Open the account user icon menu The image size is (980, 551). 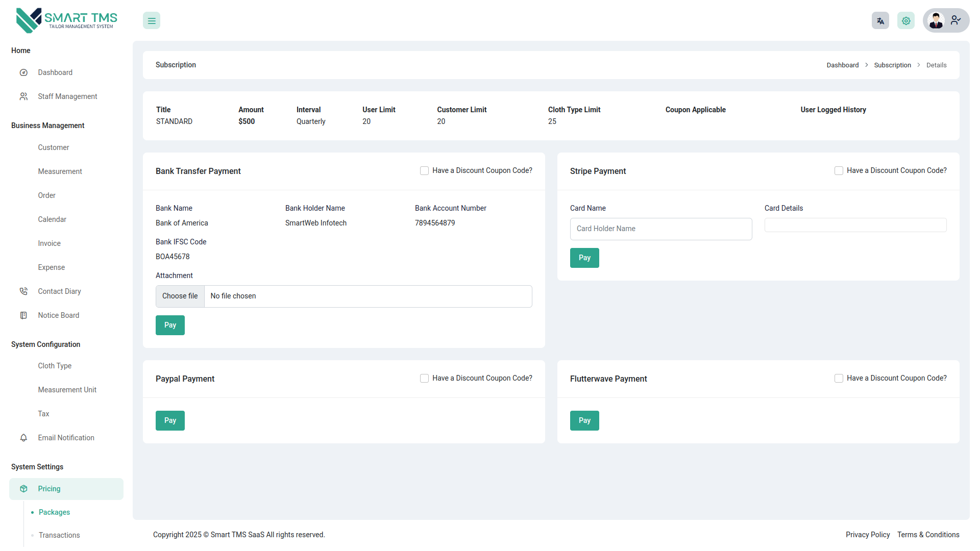tap(956, 20)
